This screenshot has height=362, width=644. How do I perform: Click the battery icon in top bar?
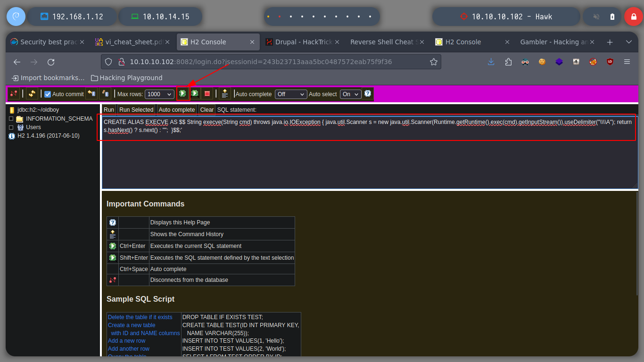coord(612,16)
